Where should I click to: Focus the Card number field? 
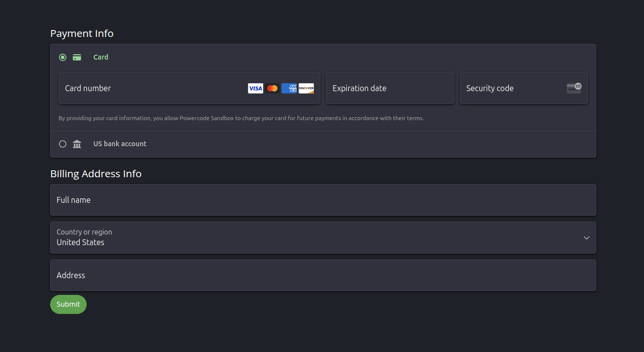click(x=189, y=88)
